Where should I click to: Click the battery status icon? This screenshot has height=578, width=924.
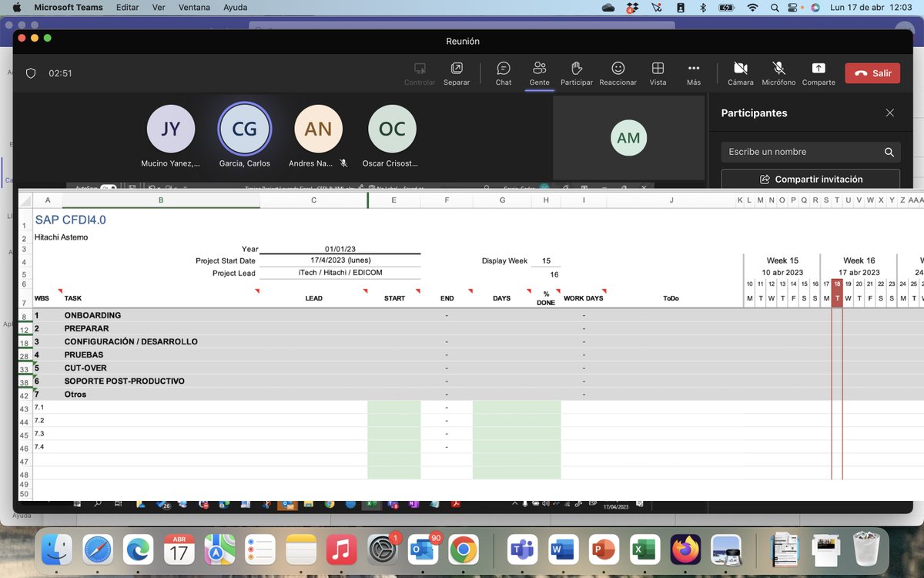pyautogui.click(x=726, y=8)
